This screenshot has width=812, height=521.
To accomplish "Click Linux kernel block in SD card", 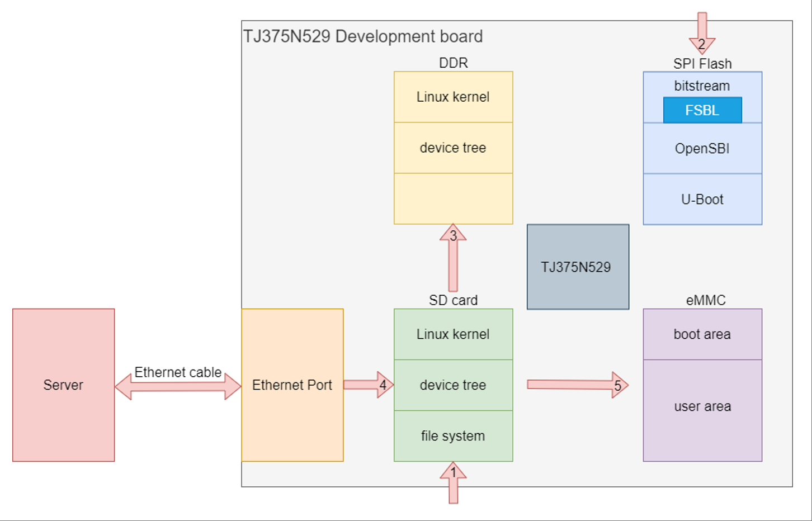I will pos(453,334).
